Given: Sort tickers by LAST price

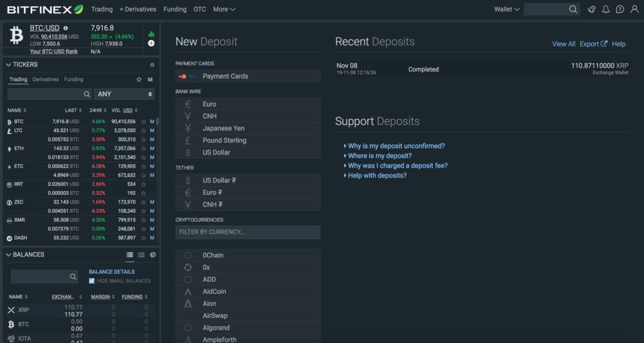Looking at the screenshot, I should [x=73, y=111].
